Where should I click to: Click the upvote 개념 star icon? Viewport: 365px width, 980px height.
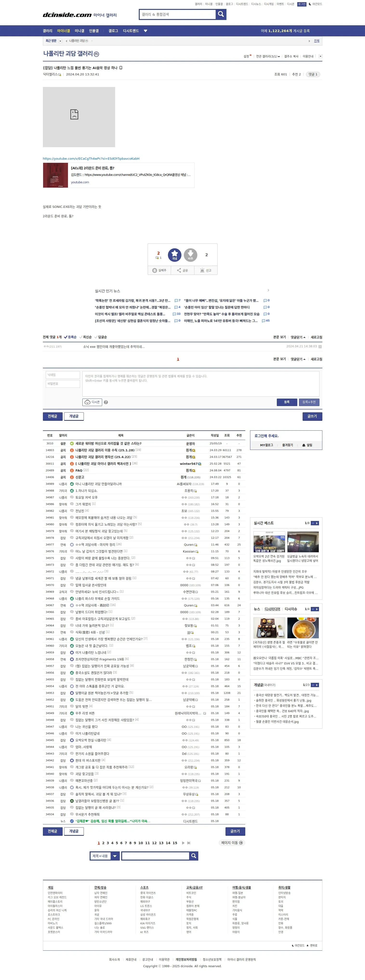click(175, 255)
